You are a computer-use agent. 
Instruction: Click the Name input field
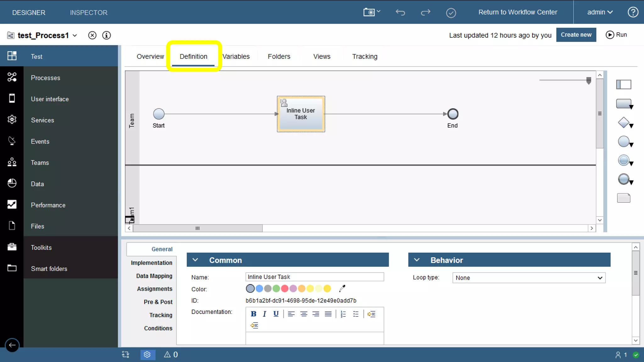tap(314, 277)
